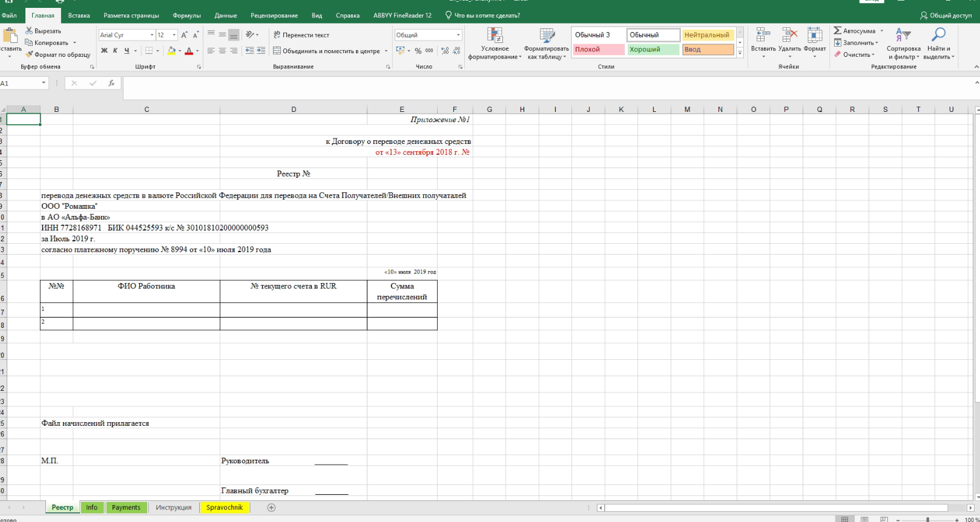980x522 pixels.
Task: Switch to the Инструкция sheet tab
Action: 173,507
